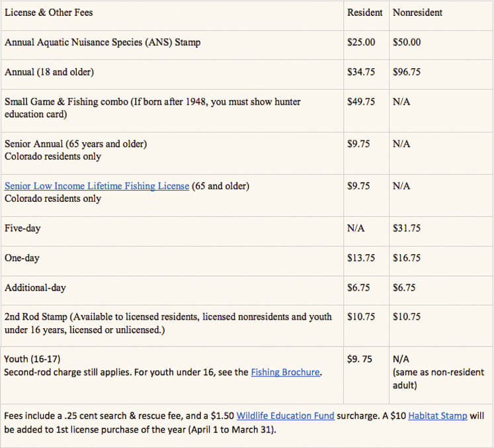Select the Additional-day row label
This screenshot has width=494, height=448.
[35, 288]
